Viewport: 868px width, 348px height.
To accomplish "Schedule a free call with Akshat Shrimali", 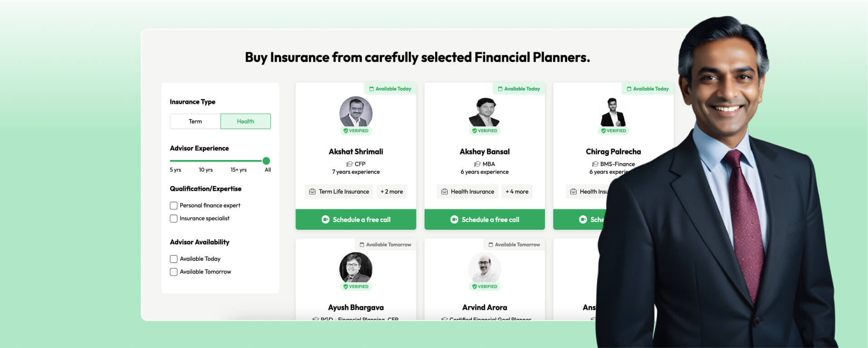I will click(x=356, y=219).
